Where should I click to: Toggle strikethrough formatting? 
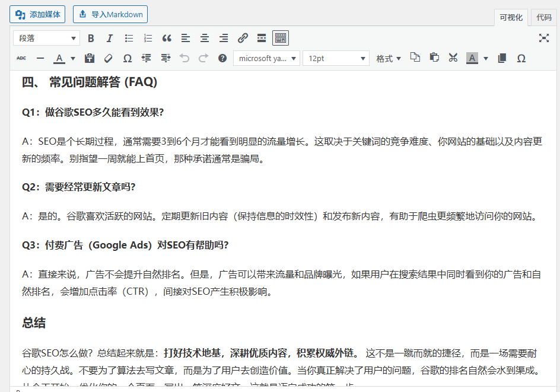[23, 58]
